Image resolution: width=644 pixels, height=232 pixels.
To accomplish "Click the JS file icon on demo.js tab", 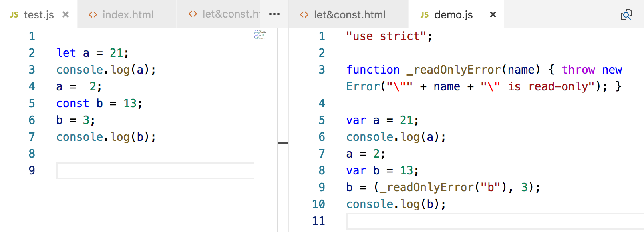I will (425, 15).
